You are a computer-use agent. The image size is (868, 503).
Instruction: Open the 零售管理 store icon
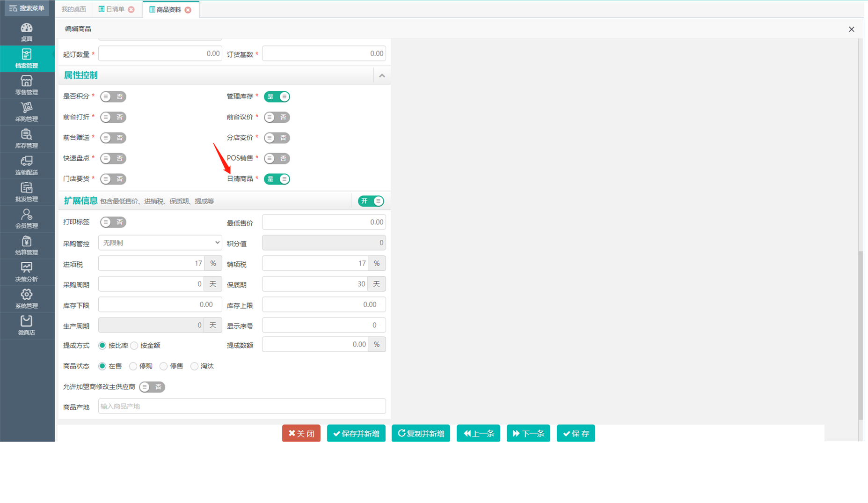[x=27, y=85]
